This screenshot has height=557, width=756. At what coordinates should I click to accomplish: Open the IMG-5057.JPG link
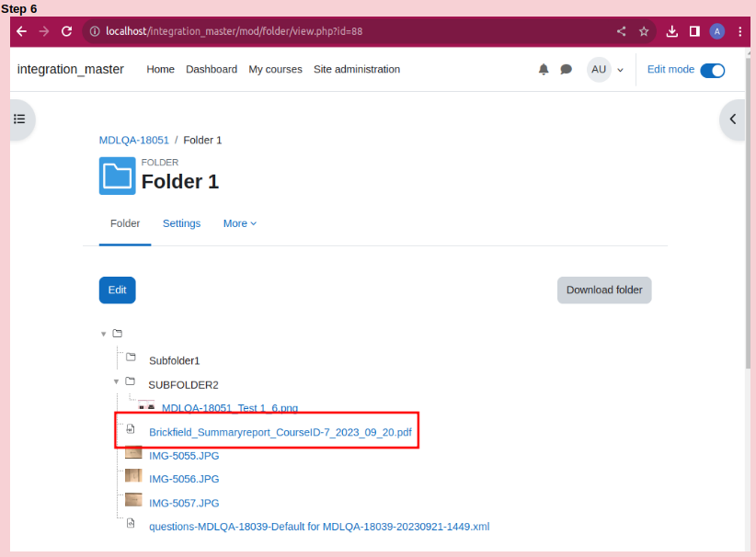[x=184, y=503]
